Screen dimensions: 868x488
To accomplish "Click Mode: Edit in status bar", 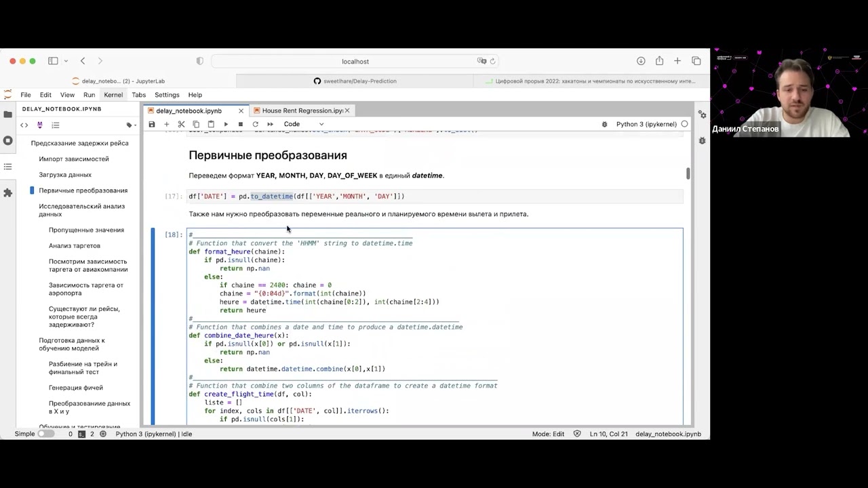I will [548, 434].
